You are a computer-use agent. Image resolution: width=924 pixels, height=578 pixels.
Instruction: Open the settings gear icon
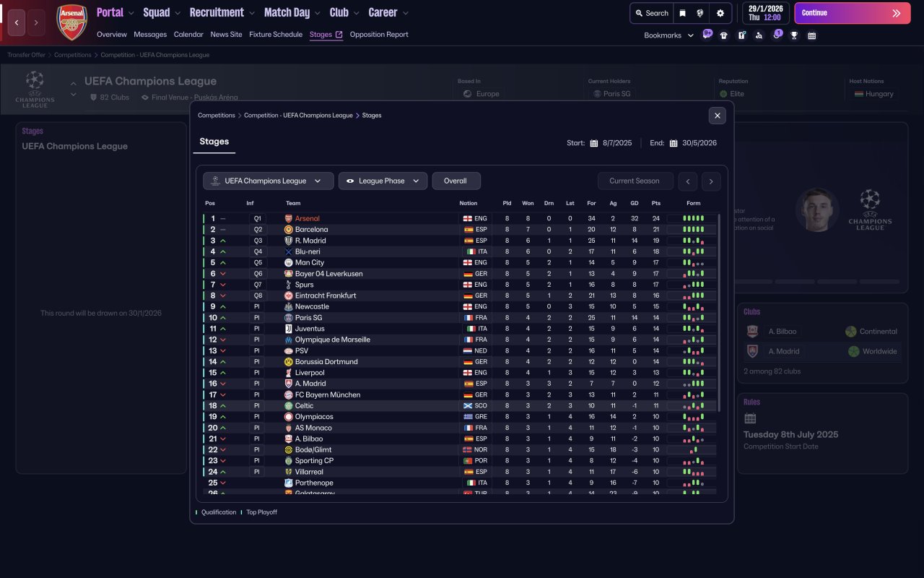pyautogui.click(x=720, y=13)
